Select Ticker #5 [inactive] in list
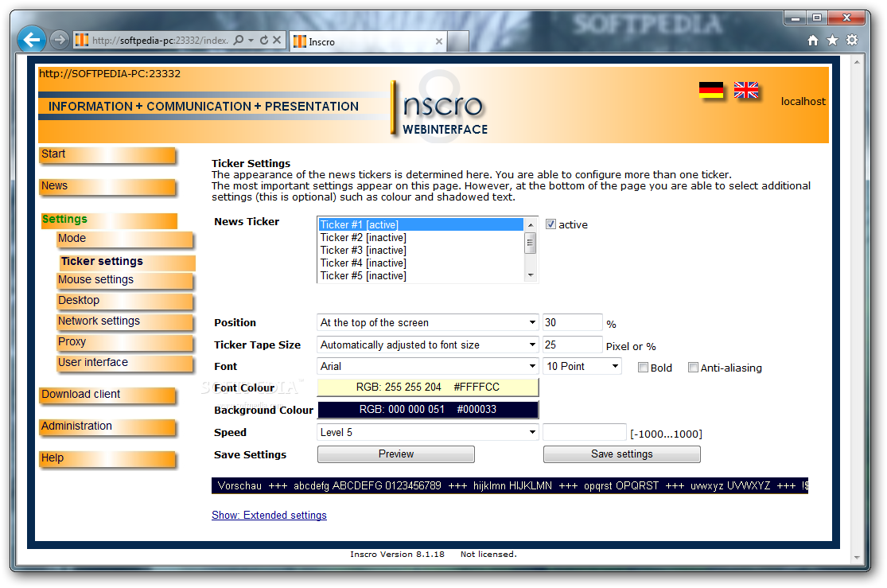Screen dimensions: 887x588 tap(421, 275)
